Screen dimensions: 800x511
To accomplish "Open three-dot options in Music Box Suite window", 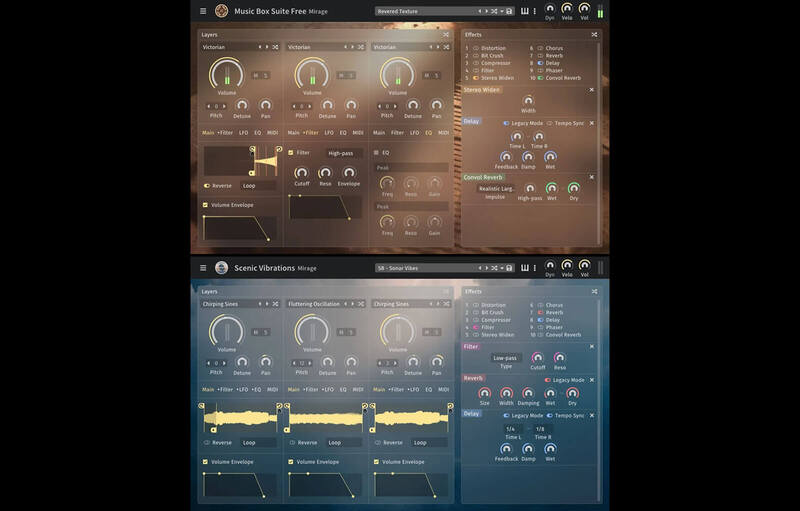I will point(535,11).
